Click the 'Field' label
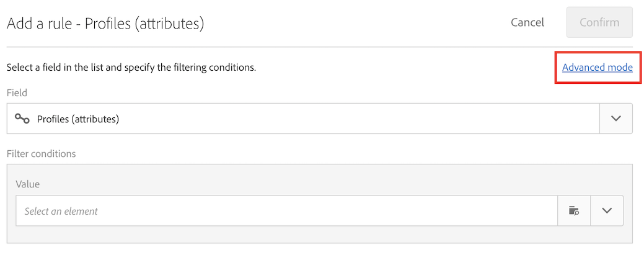 pyautogui.click(x=17, y=92)
